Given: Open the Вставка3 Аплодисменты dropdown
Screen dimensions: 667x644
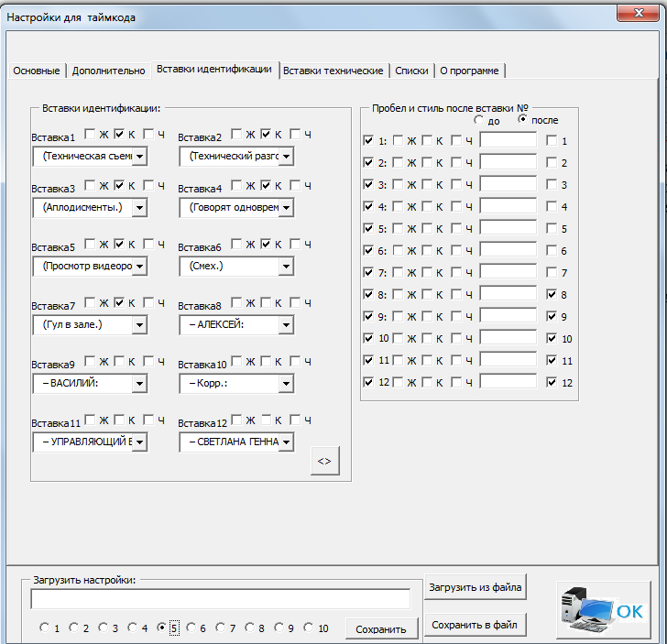Looking at the screenshot, I should 139,208.
